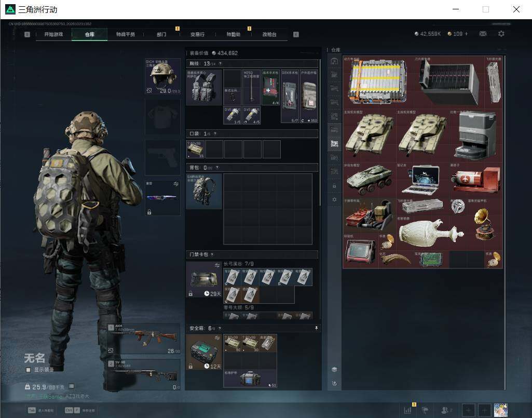Open the mail envelope icon
Image resolution: width=532 pixels, height=418 pixels.
(483, 34)
